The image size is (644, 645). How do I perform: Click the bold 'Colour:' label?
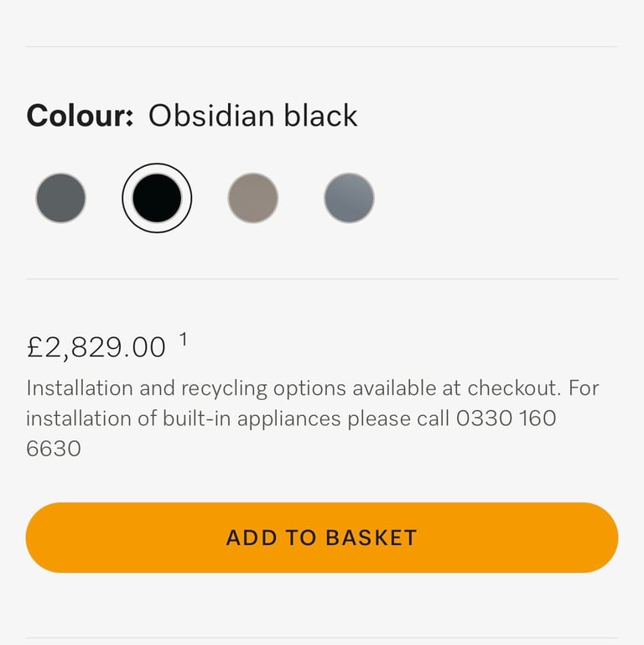coord(80,116)
